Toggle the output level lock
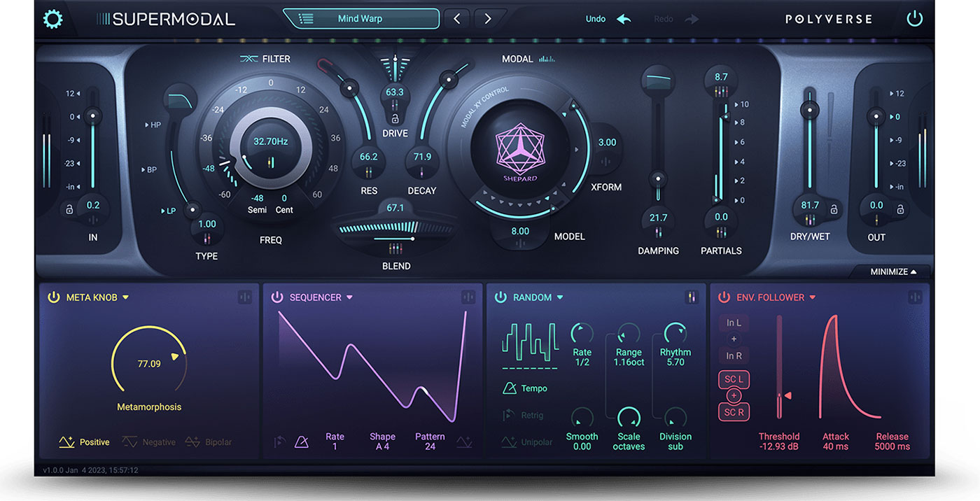Screen dimensions: 980x501 click(x=901, y=209)
